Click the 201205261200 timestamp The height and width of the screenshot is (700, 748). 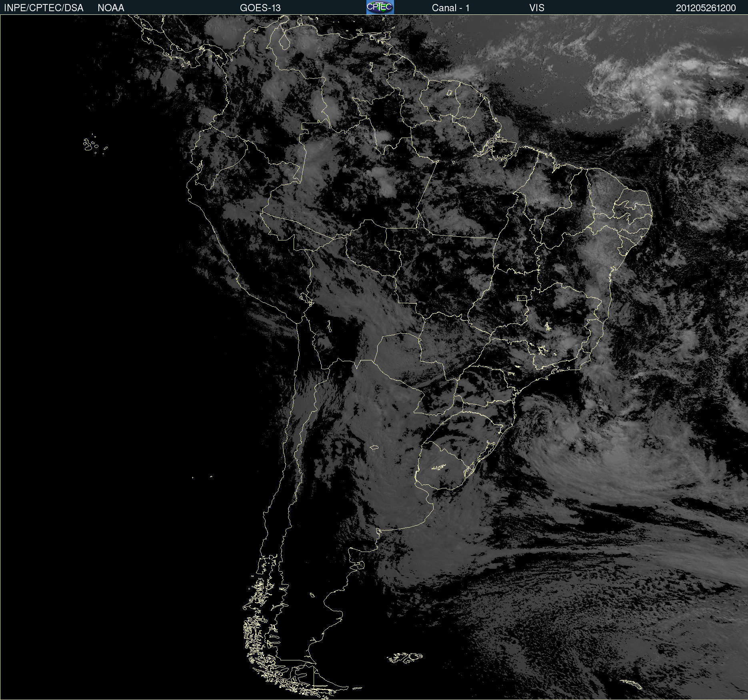(x=706, y=8)
